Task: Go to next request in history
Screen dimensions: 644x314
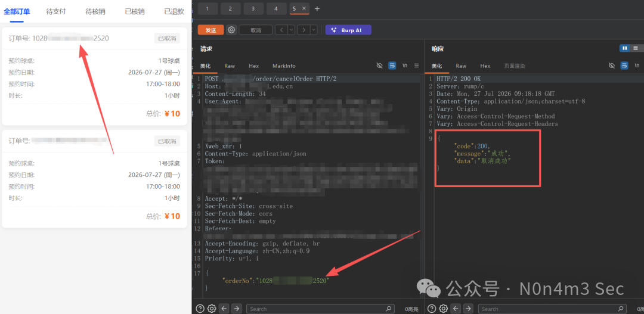Action: click(304, 30)
